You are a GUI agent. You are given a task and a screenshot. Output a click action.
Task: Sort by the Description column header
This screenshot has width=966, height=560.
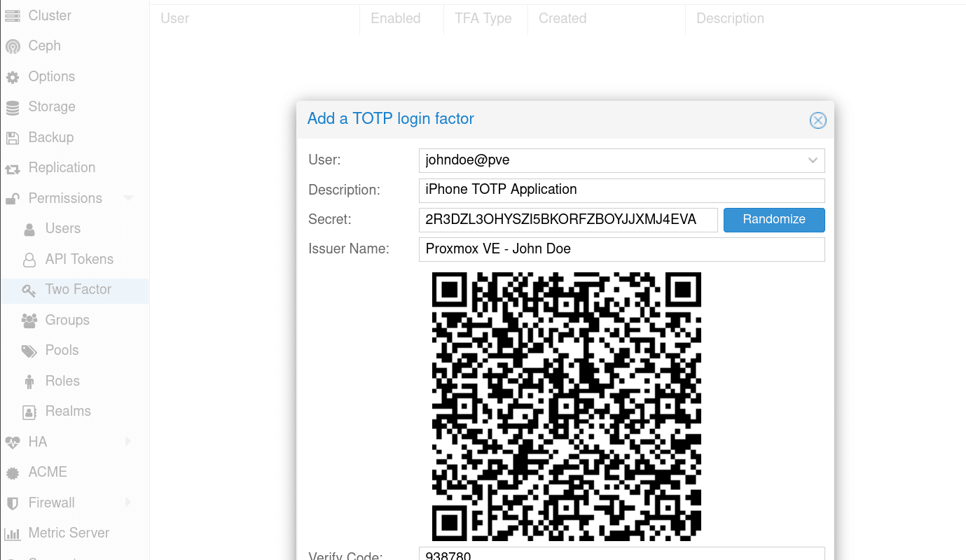(x=825, y=19)
